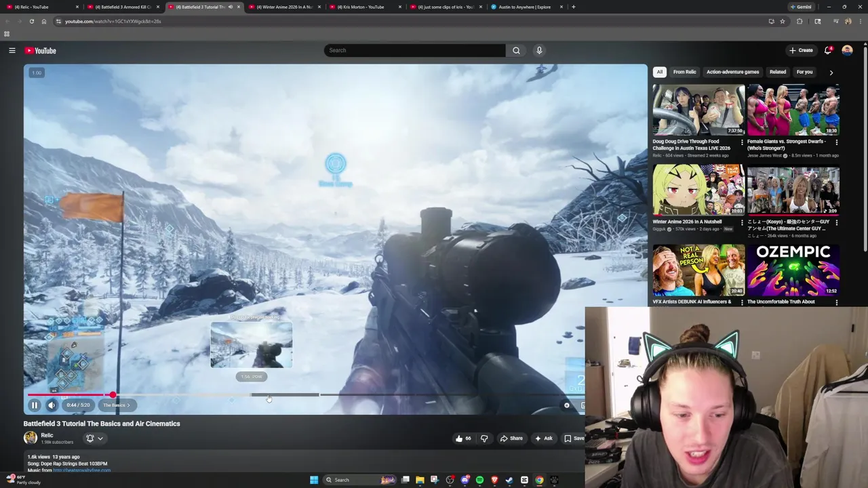Focus the YouTube search field
Screen dimensions: 868x488
tap(415, 50)
